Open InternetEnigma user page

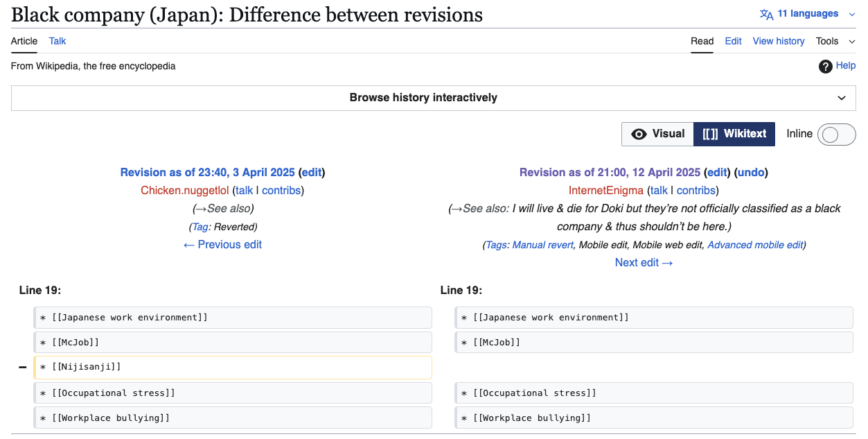pyautogui.click(x=605, y=190)
